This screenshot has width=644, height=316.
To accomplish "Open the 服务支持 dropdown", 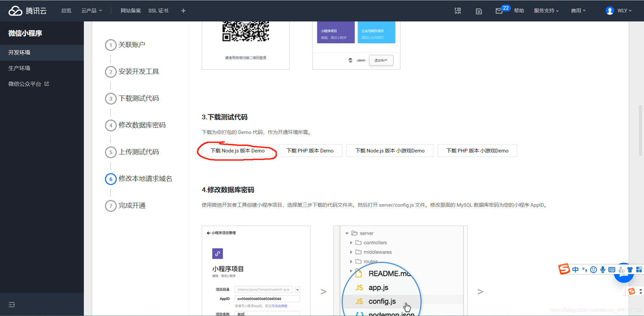I will (x=546, y=10).
